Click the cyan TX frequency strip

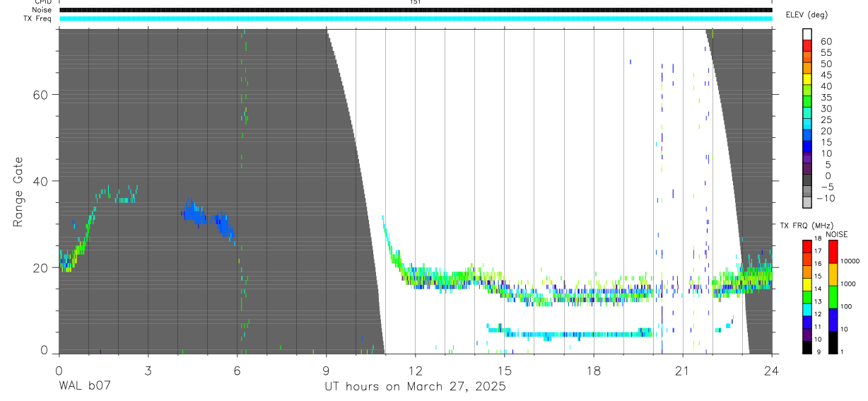point(416,18)
